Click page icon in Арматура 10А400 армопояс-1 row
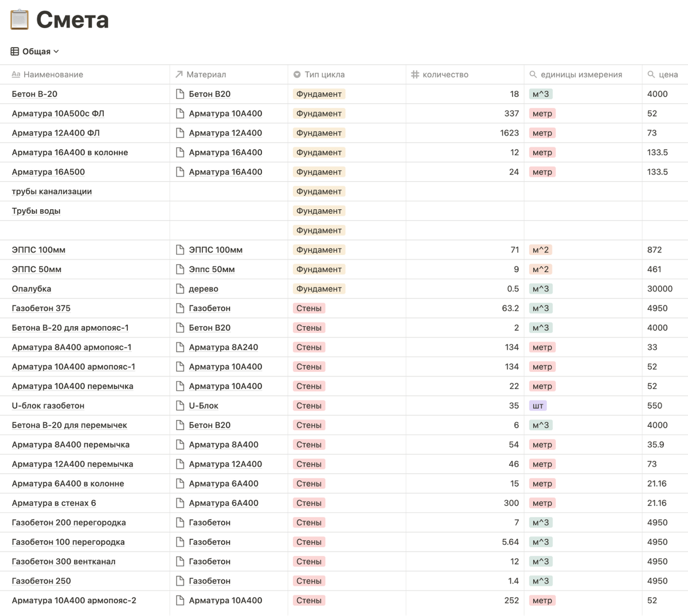Image resolution: width=688 pixels, height=616 pixels. point(180,367)
